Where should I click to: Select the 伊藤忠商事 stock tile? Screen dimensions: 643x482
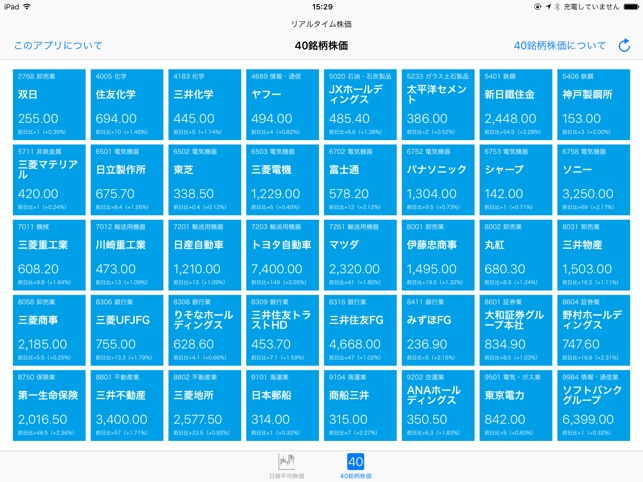pos(438,255)
